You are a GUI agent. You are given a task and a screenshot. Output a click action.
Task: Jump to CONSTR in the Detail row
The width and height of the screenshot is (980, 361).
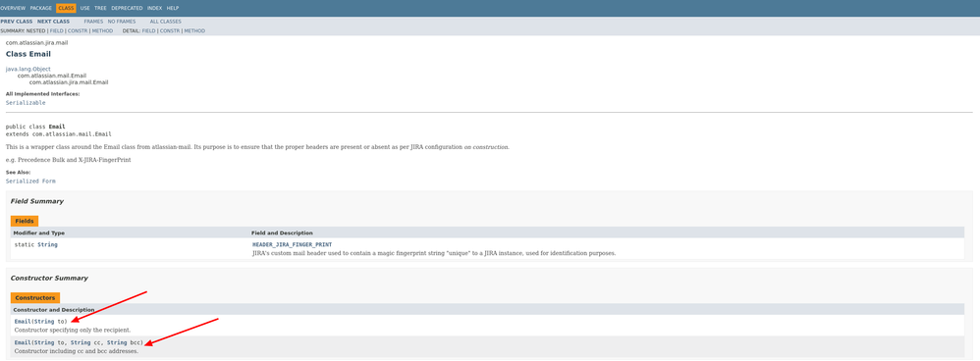click(170, 30)
